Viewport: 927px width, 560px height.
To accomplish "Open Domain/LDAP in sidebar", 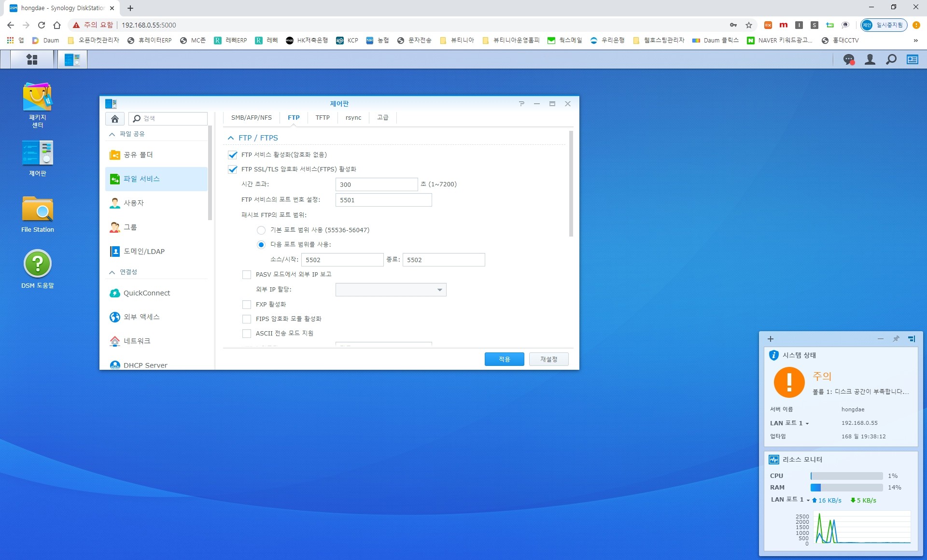I will (x=156, y=252).
